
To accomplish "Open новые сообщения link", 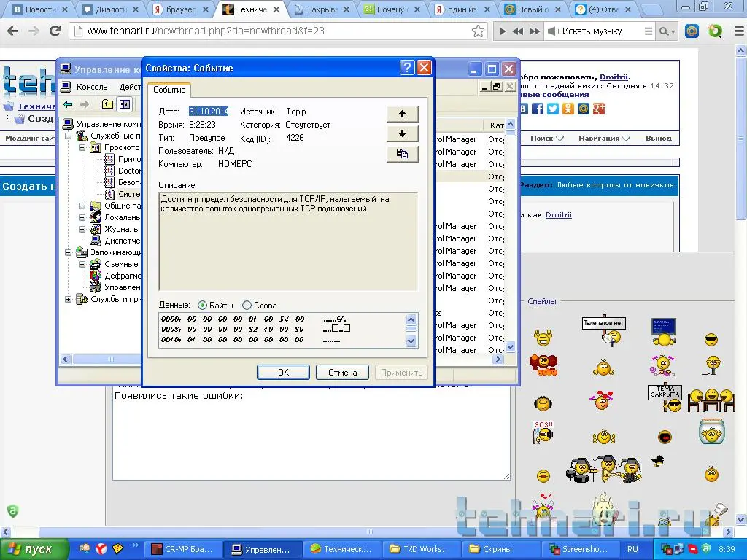I will point(554,94).
